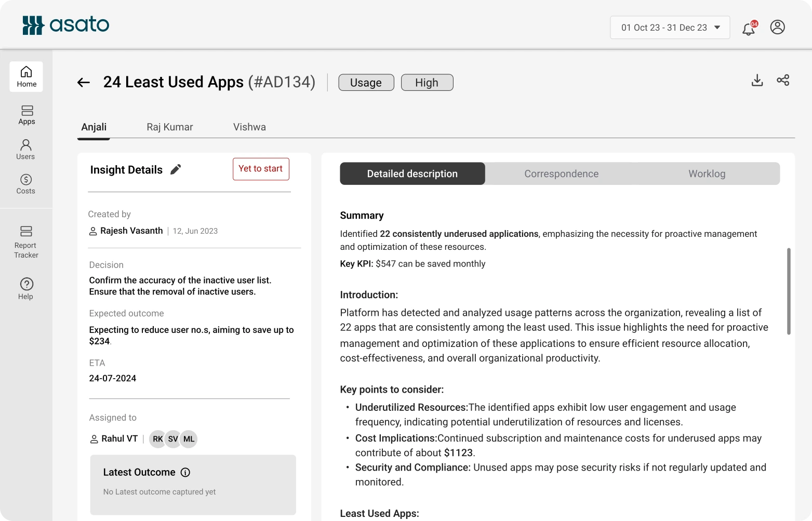Open Help in the sidebar
The image size is (812, 521).
pyautogui.click(x=26, y=289)
